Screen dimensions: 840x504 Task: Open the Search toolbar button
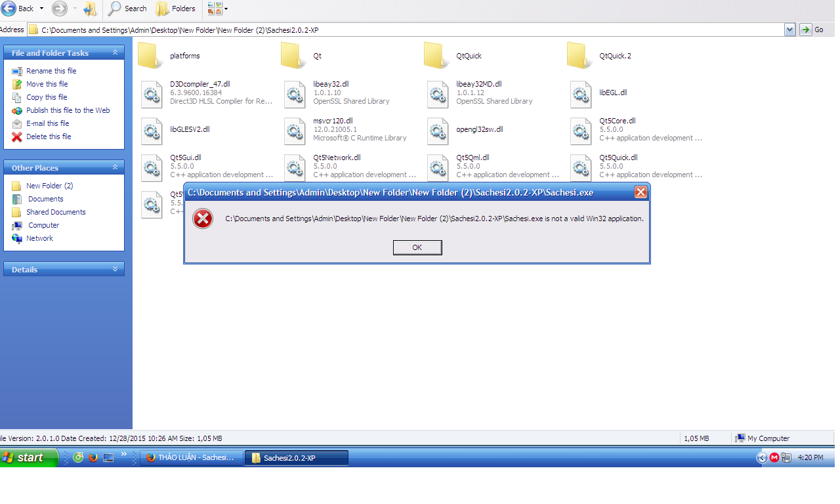(128, 9)
